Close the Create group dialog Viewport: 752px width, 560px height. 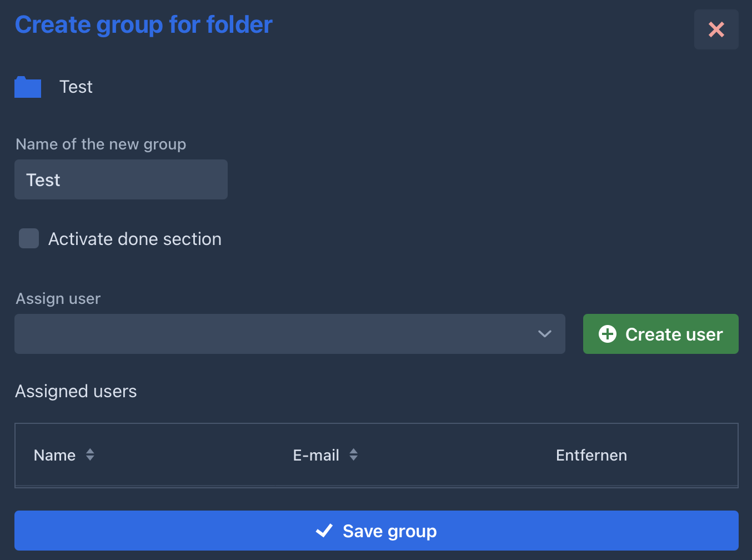tap(716, 29)
